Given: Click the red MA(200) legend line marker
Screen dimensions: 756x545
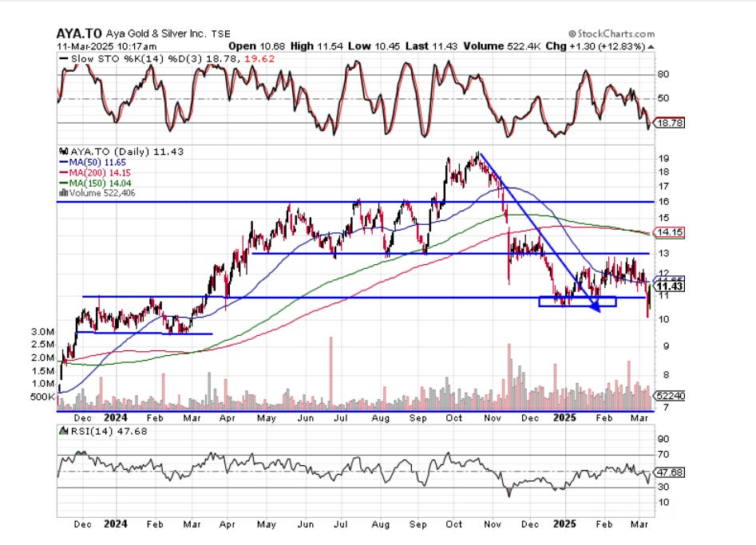Looking at the screenshot, I should [x=64, y=172].
